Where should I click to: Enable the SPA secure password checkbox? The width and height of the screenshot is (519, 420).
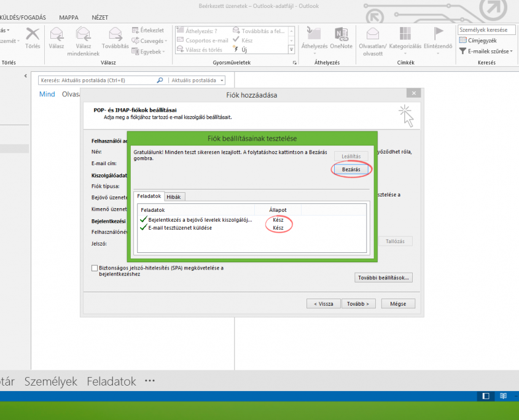click(x=94, y=268)
